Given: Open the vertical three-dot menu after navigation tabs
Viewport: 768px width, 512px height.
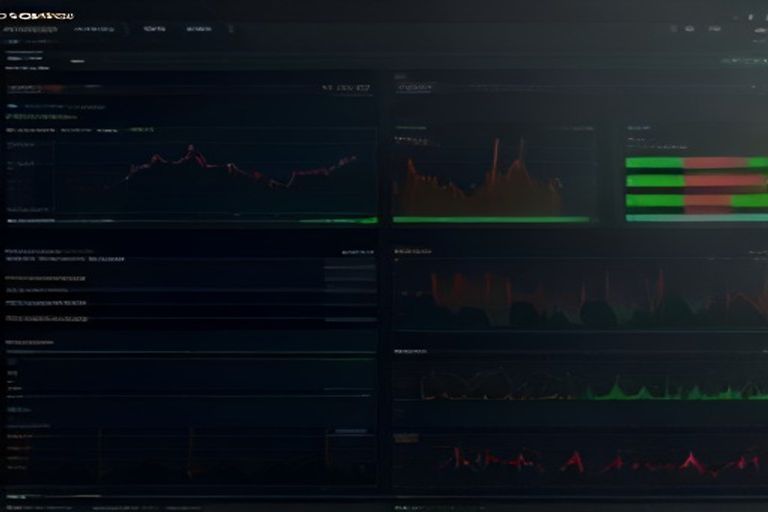Looking at the screenshot, I should point(231,29).
